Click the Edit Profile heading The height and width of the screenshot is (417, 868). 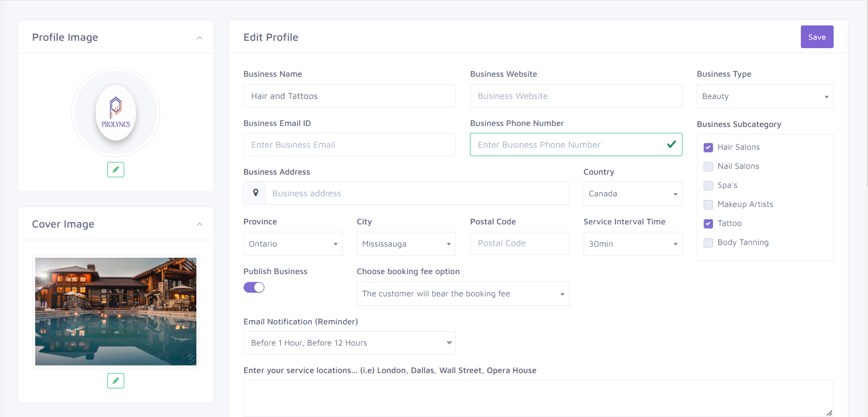pos(271,37)
